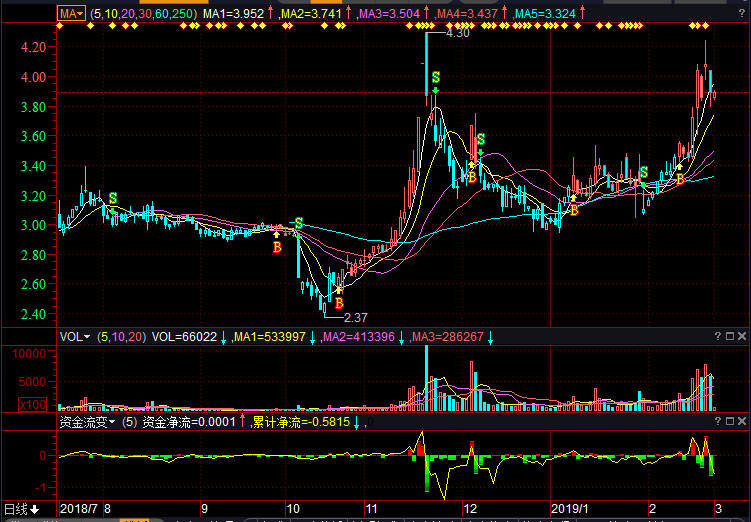Image resolution: width=751 pixels, height=522 pixels.
Task: Click the green S marker below the 4.30 peak
Action: (x=435, y=77)
